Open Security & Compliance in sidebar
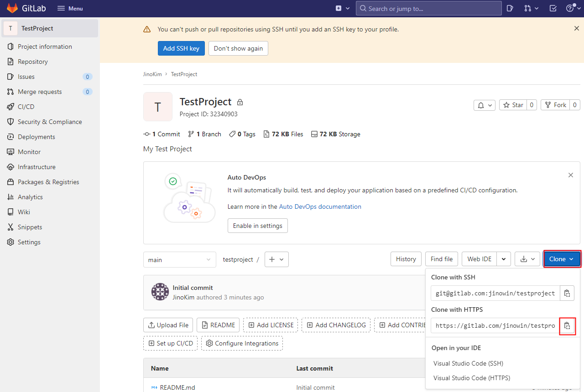This screenshot has height=392, width=584. point(50,122)
